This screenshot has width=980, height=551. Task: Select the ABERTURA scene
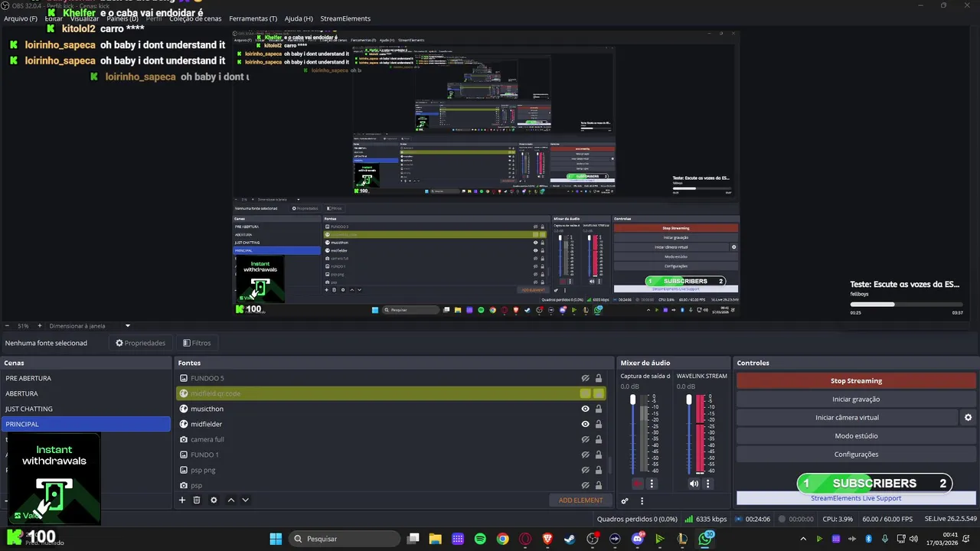86,393
